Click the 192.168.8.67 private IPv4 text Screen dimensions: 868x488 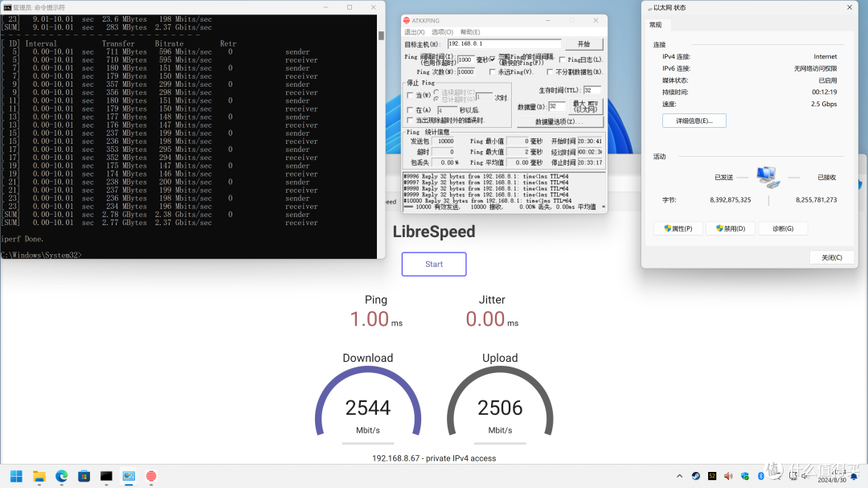click(434, 458)
